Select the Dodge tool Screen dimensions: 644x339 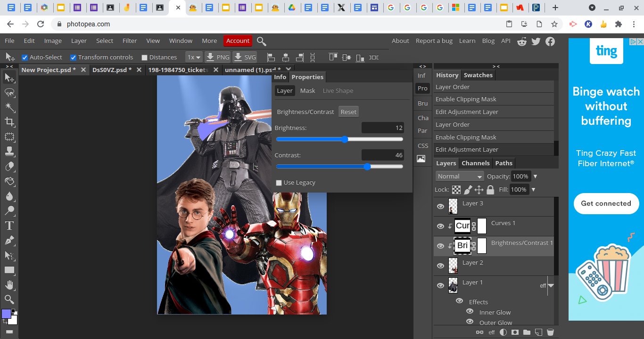point(9,211)
